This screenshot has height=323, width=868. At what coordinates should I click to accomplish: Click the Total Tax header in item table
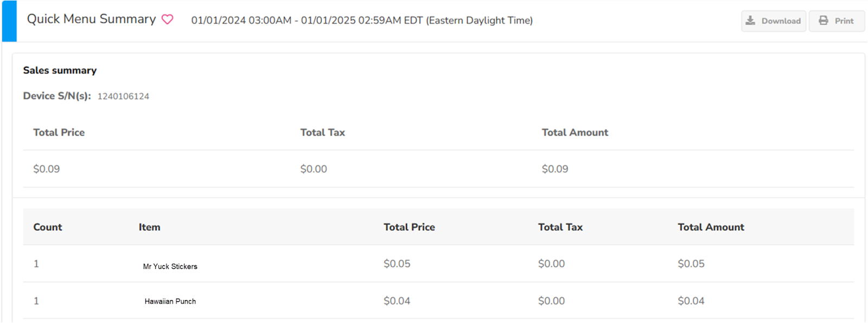[560, 227]
